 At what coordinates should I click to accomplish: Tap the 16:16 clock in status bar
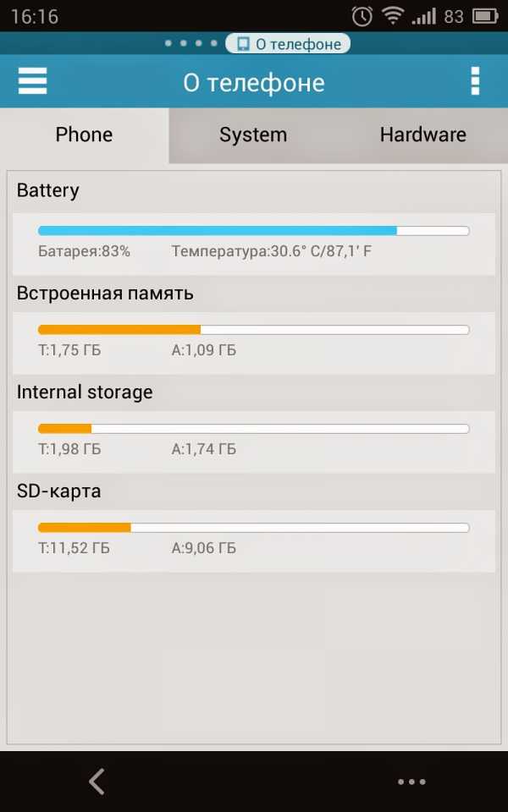coord(29,17)
